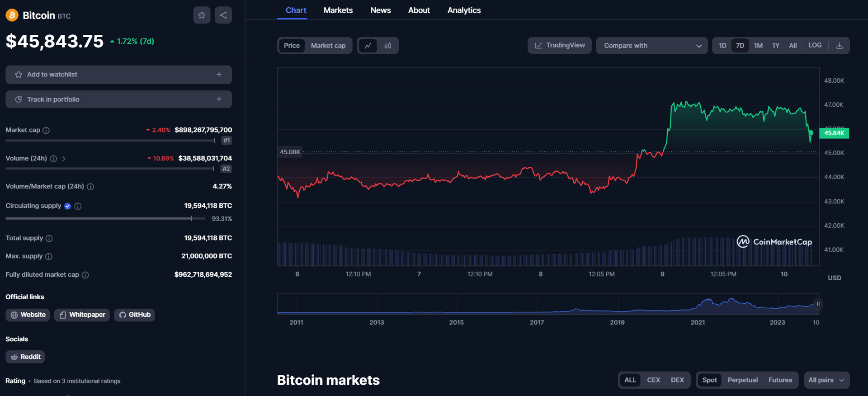Screen dimensions: 868x396
Task: Click Add to watchlist button
Action: coord(118,75)
